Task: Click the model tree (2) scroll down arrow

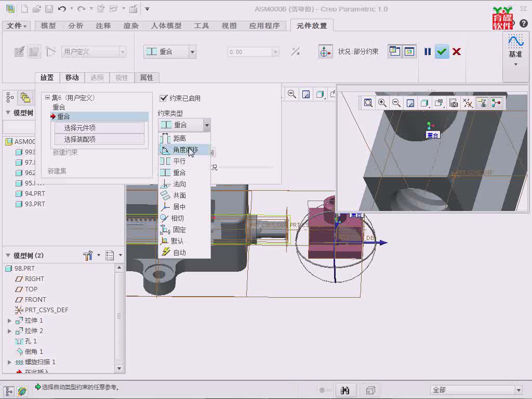Action: pyautogui.click(x=119, y=368)
